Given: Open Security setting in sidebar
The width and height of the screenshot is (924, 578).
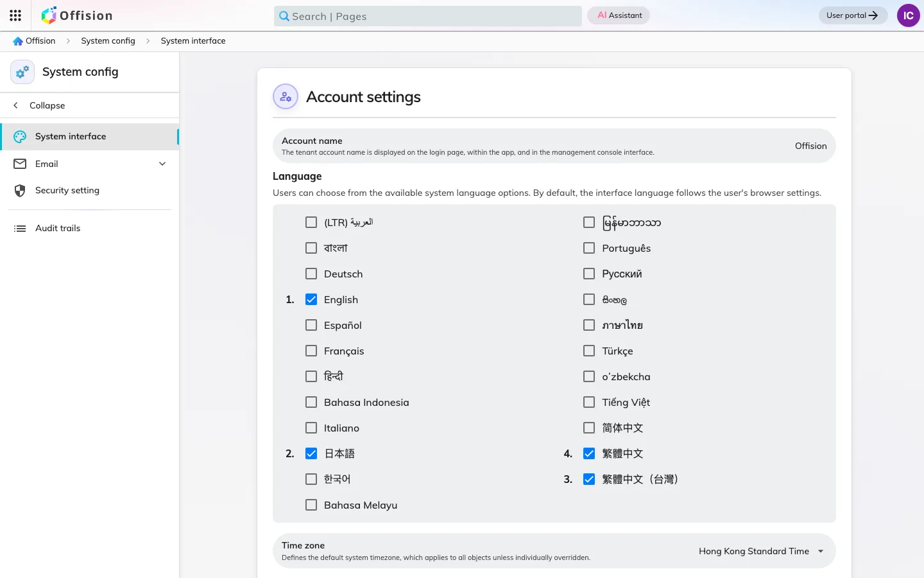Looking at the screenshot, I should tap(90, 191).
